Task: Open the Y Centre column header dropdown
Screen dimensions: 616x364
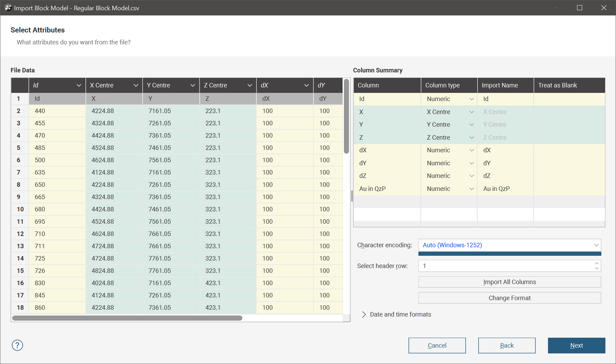Action: 192,85
